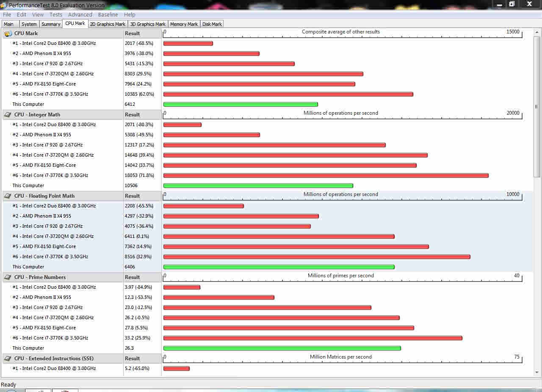
Task: Select i7-3770K row under CPU Mark
Action: pyautogui.click(x=50, y=94)
